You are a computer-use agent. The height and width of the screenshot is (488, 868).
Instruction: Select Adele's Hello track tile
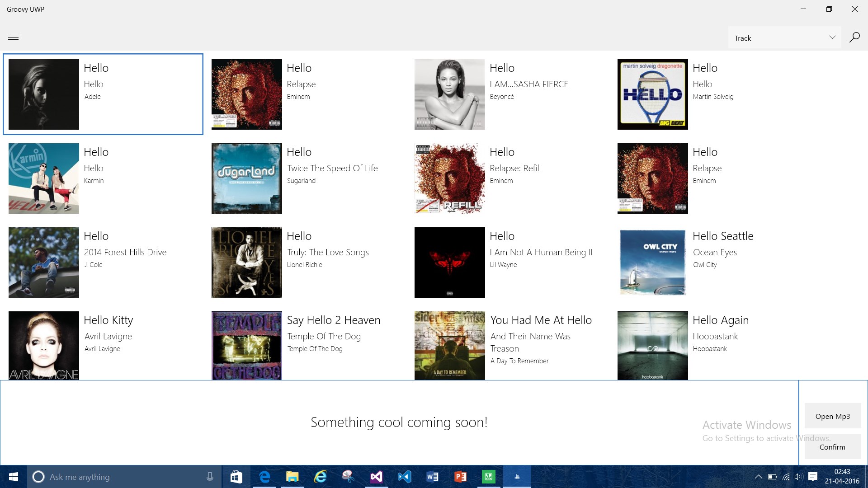pyautogui.click(x=103, y=94)
